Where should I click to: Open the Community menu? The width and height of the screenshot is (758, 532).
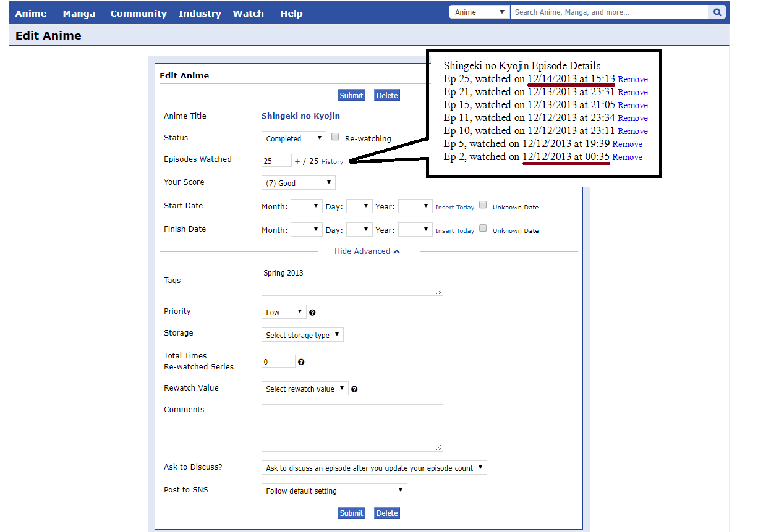click(x=138, y=14)
